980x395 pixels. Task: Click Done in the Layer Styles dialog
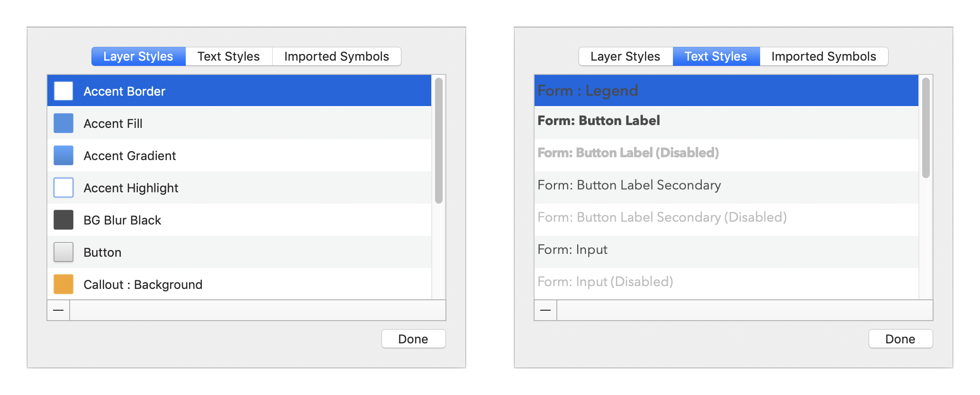pyautogui.click(x=413, y=339)
